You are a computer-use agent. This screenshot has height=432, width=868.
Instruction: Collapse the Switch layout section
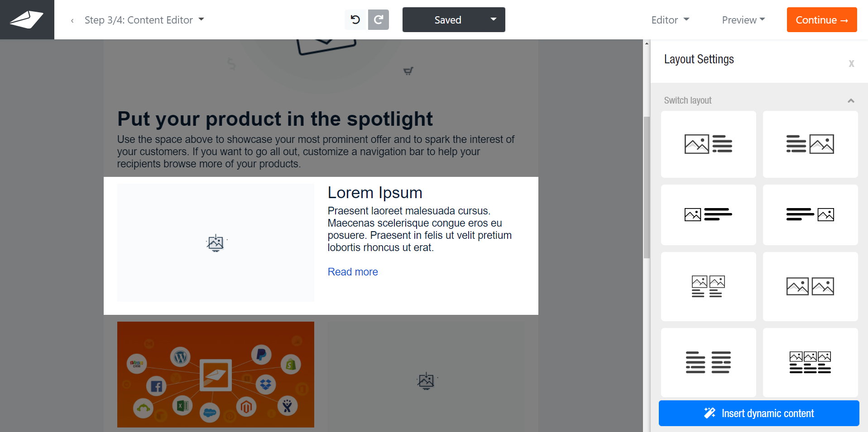pyautogui.click(x=851, y=100)
